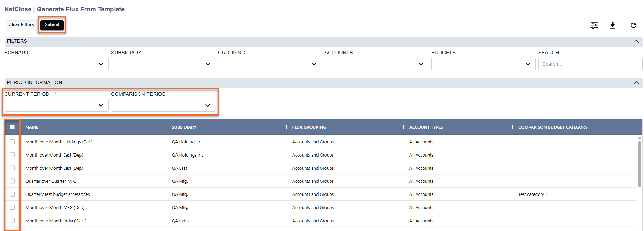Check the Month over Month Holdings (Dep) row
Viewport: 644px width, 231px height.
(12, 142)
